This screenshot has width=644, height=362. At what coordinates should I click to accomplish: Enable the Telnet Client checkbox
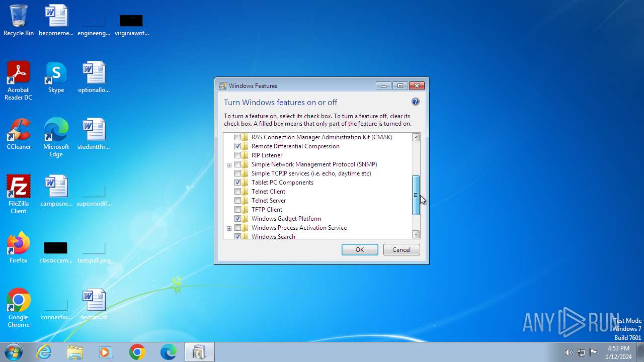[238, 192]
